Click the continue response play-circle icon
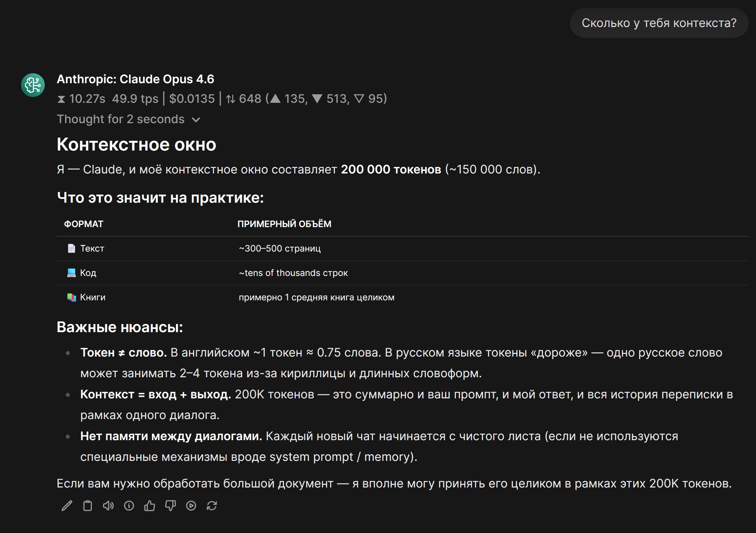756x533 pixels. [191, 506]
